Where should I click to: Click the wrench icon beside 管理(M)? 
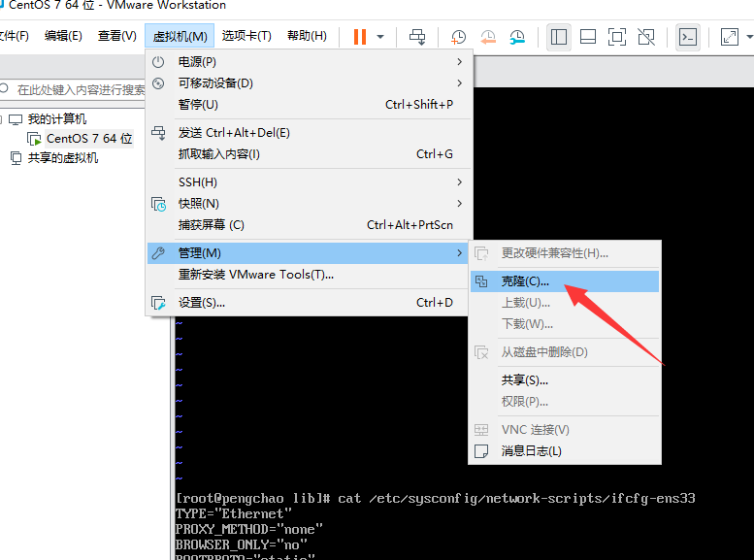click(158, 253)
